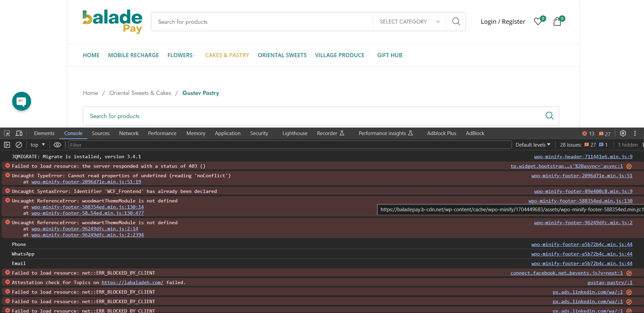Open the wpo-minify-header-711441e6.min.js:9 source link

[x=583, y=156]
